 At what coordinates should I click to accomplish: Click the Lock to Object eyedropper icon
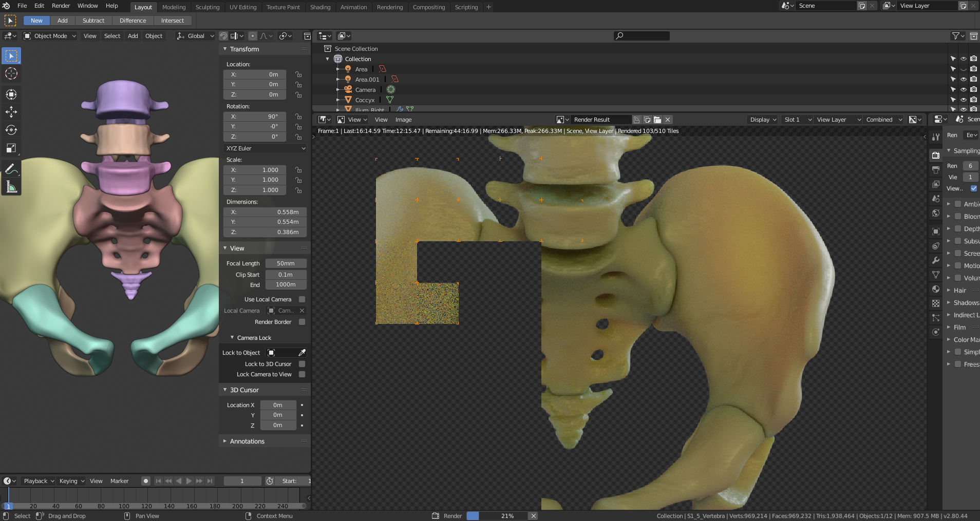coord(302,353)
